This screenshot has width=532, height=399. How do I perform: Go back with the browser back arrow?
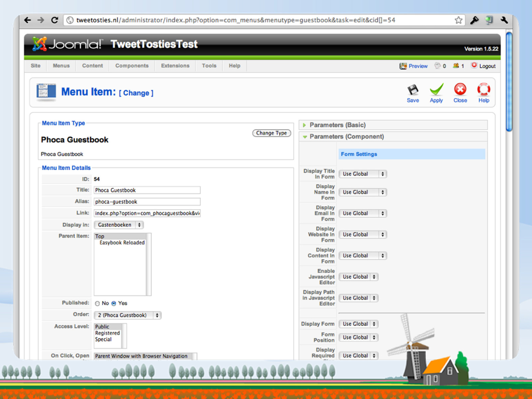[28, 20]
